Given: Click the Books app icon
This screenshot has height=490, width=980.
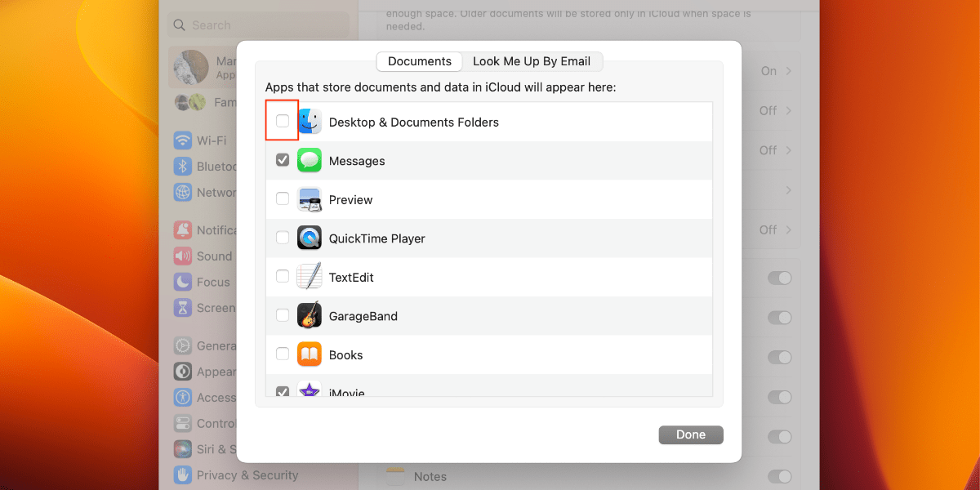Looking at the screenshot, I should (x=310, y=354).
